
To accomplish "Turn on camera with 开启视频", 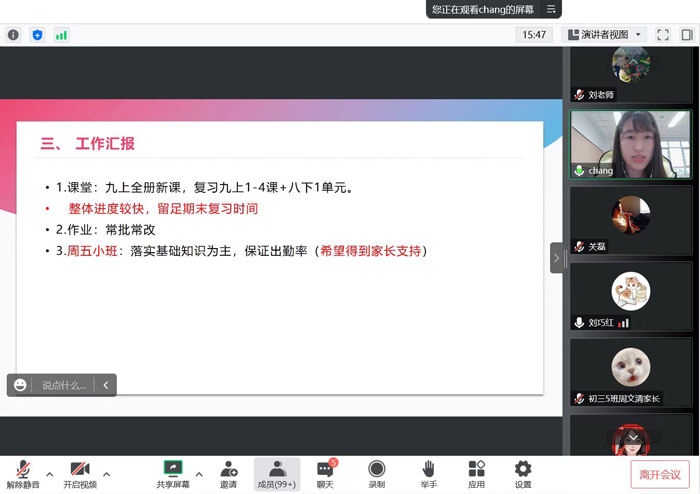I will pos(80,474).
